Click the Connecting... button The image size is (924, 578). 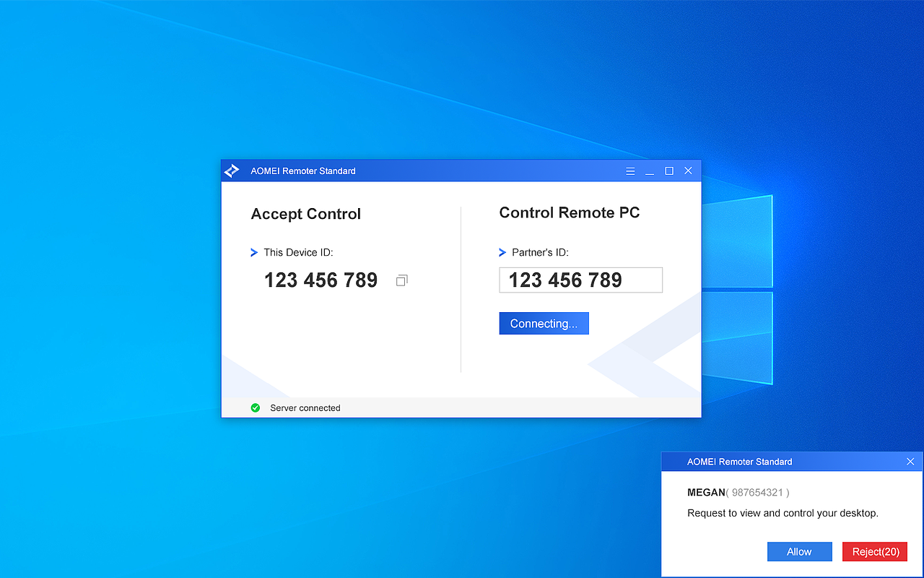[544, 324]
